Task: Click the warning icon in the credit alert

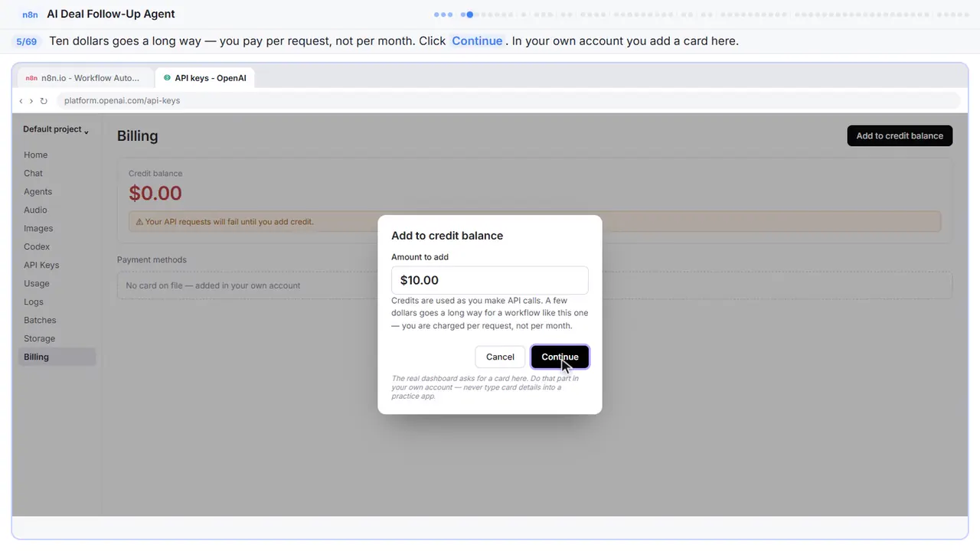Action: [139, 222]
